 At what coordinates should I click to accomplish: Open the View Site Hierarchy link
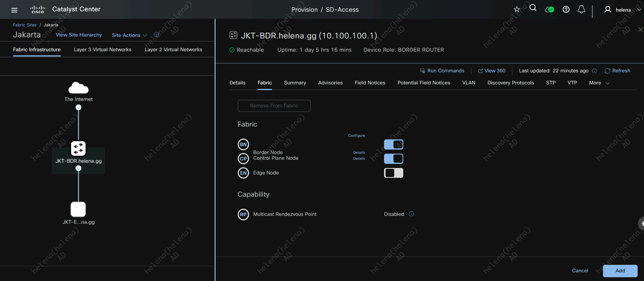click(79, 35)
